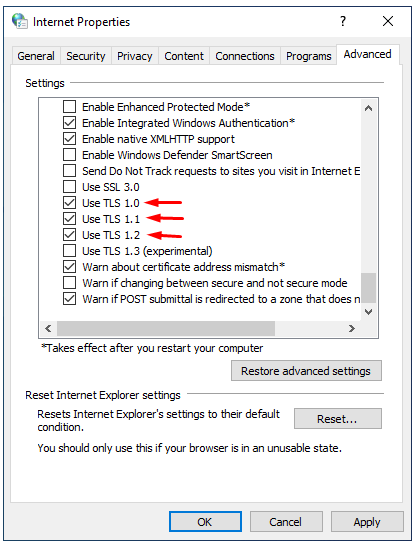Viewport: 416px width, 547px height.
Task: Enable the Use TLS 1.3 experimental checkbox
Action: point(69,251)
